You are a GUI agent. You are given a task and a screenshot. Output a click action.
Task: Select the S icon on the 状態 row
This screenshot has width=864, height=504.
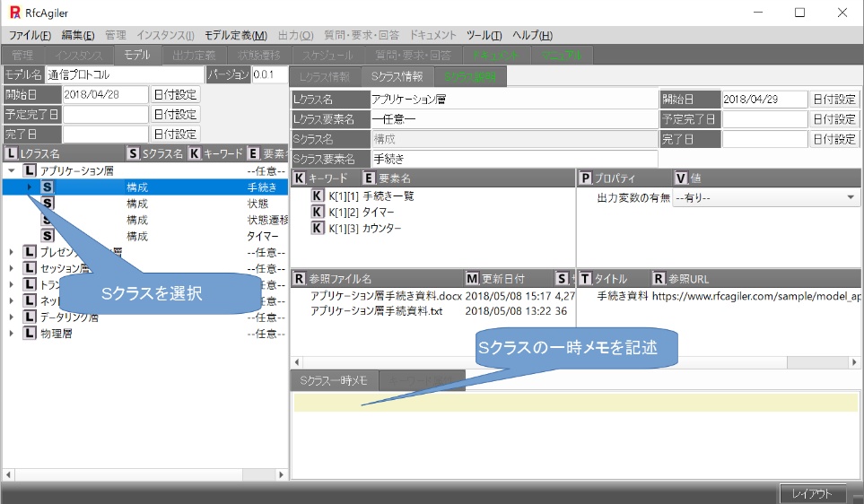(x=48, y=204)
